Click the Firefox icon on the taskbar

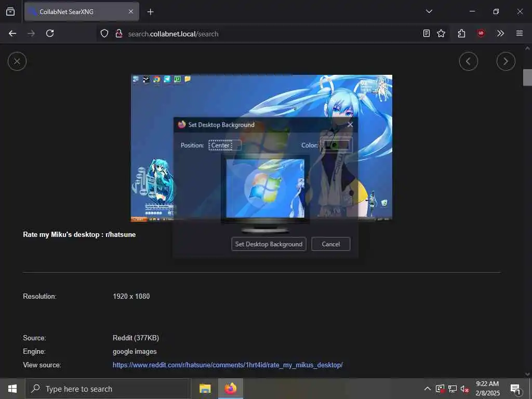pyautogui.click(x=230, y=389)
